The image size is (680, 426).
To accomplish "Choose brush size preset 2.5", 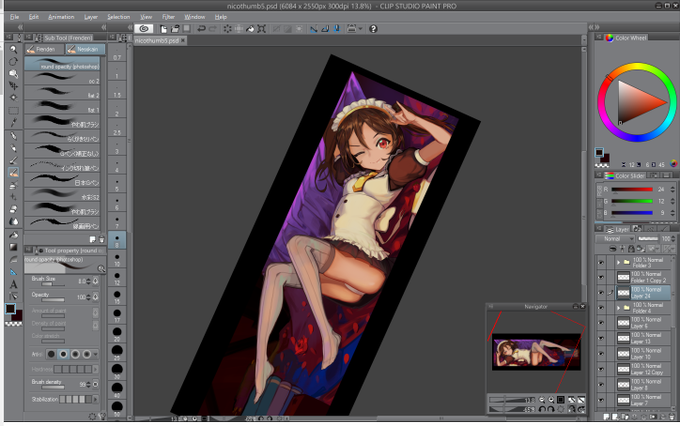I will [x=117, y=128].
